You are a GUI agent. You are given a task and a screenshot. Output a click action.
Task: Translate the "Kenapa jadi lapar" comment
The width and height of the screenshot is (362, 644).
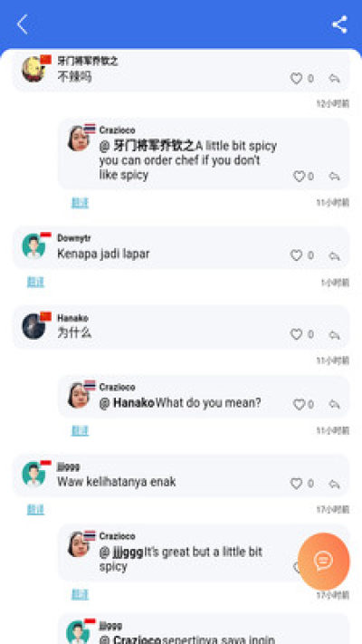(x=35, y=283)
